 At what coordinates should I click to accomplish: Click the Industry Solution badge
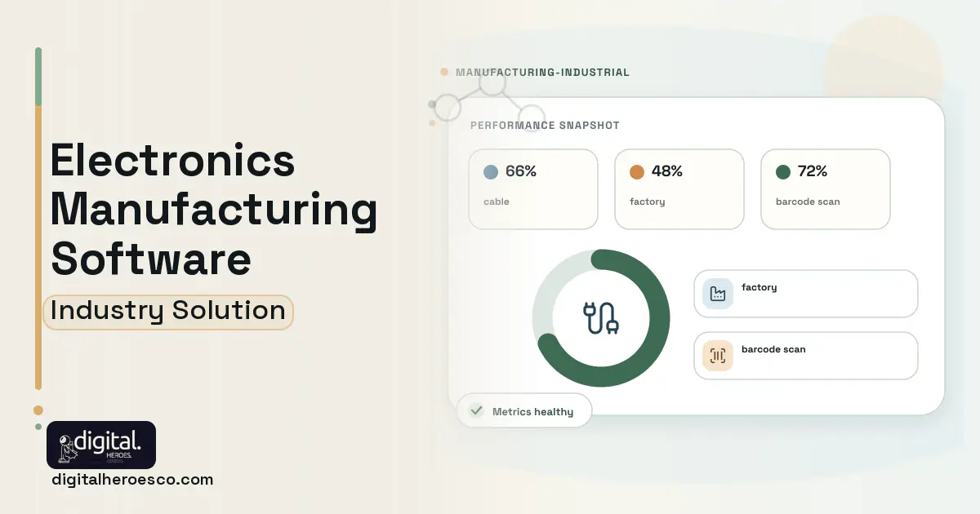(x=168, y=312)
